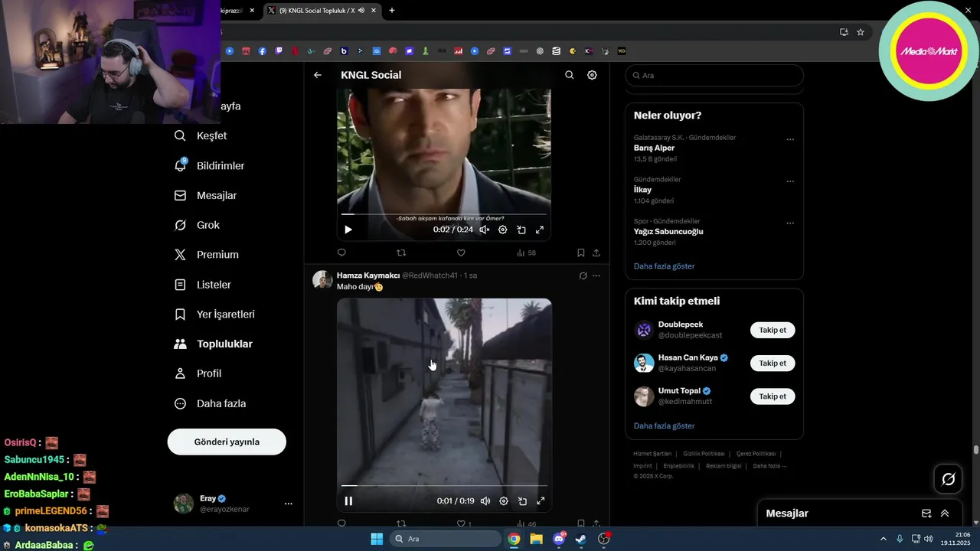The width and height of the screenshot is (980, 551).
Task: Open the Barış Alper trending topic
Action: pos(654,148)
